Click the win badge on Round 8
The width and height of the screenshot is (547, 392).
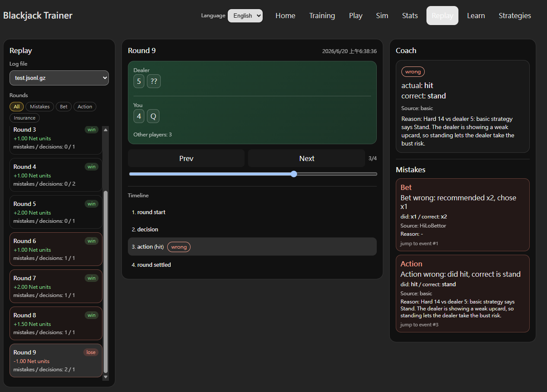click(92, 315)
